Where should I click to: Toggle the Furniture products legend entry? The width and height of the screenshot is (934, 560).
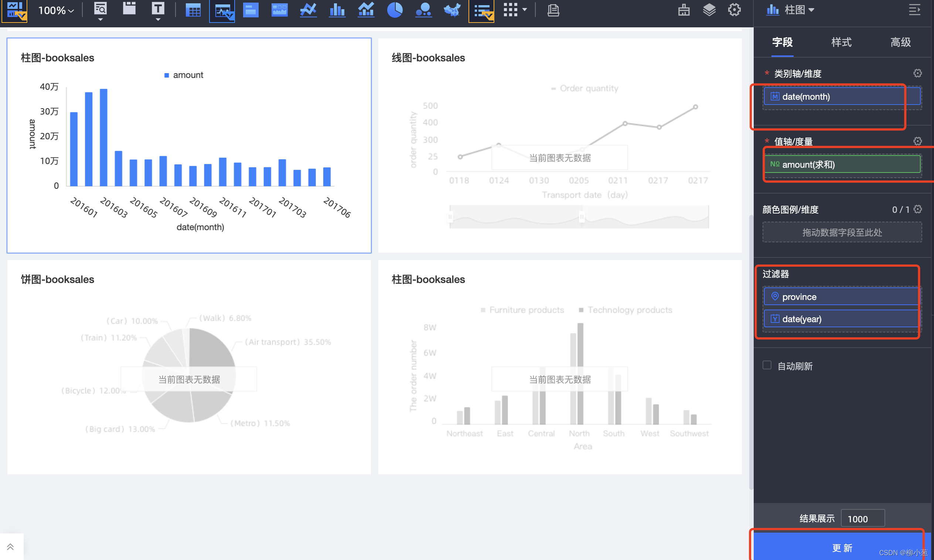coord(522,310)
